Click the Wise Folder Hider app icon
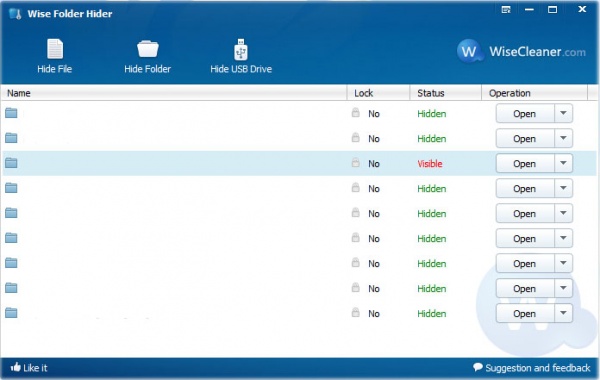The height and width of the screenshot is (380, 600). tap(15, 14)
